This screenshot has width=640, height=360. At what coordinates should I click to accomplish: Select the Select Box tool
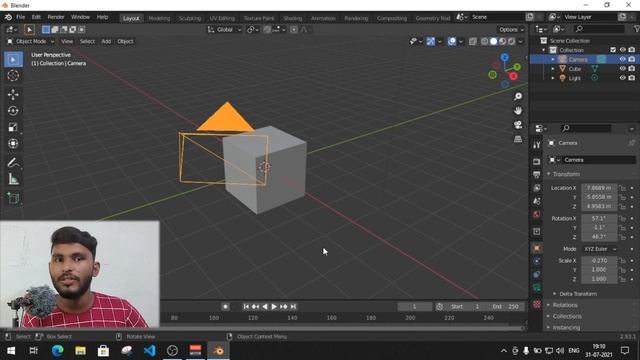click(13, 60)
